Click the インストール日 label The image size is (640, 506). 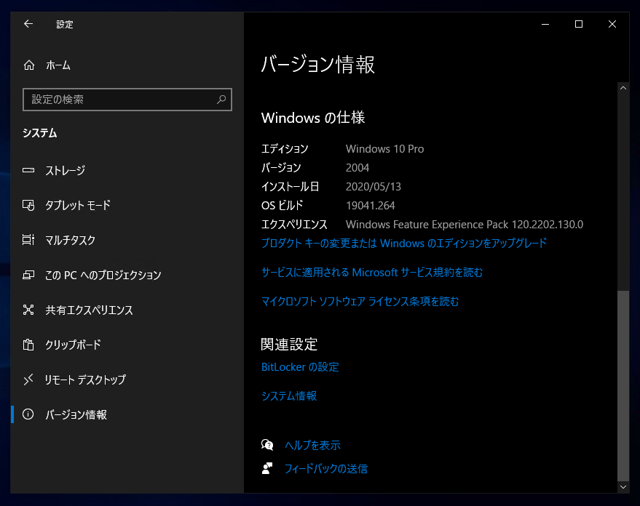coord(290,186)
